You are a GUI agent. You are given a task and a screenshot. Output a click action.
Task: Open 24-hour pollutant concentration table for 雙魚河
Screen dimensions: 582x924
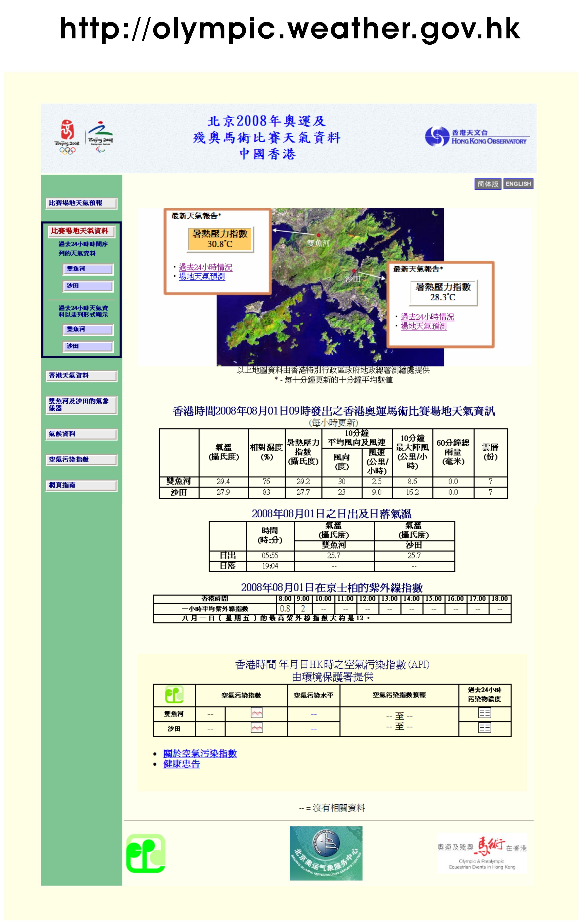tap(484, 713)
